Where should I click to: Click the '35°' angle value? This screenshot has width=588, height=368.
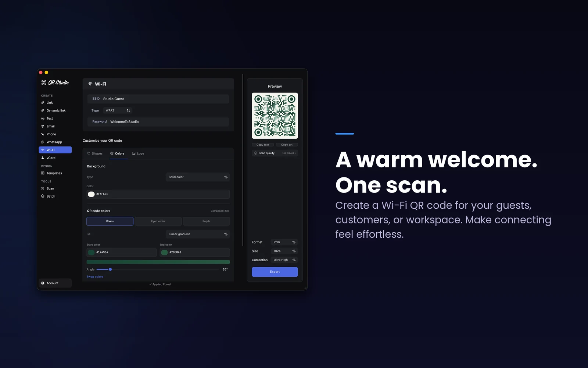[x=225, y=269]
